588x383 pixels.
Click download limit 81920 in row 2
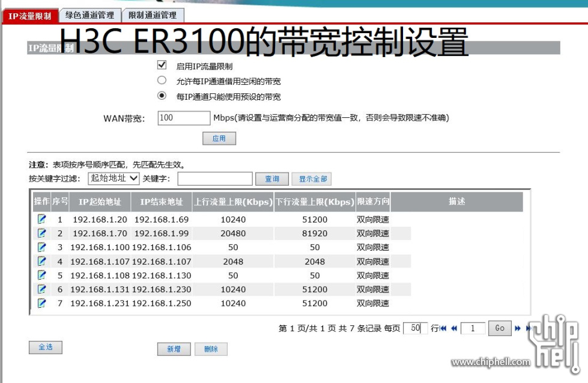point(315,233)
